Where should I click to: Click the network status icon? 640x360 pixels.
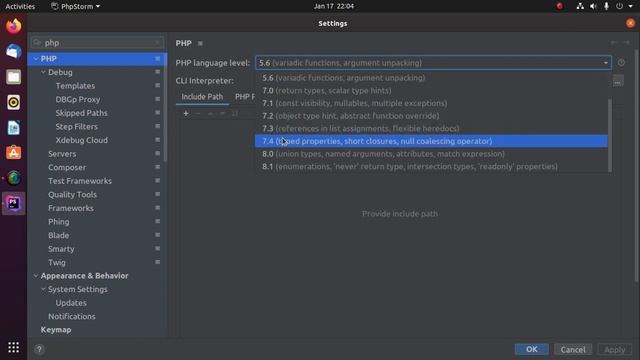click(580, 6)
